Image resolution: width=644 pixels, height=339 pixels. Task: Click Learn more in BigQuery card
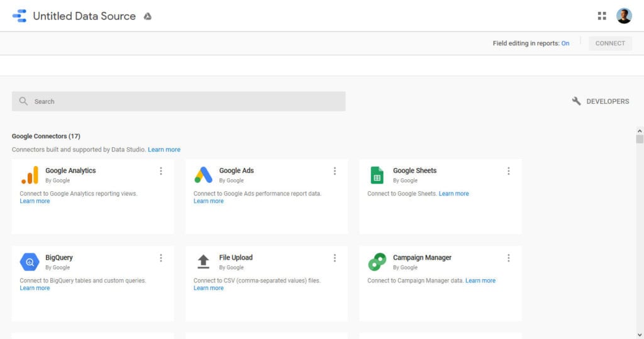click(x=35, y=288)
